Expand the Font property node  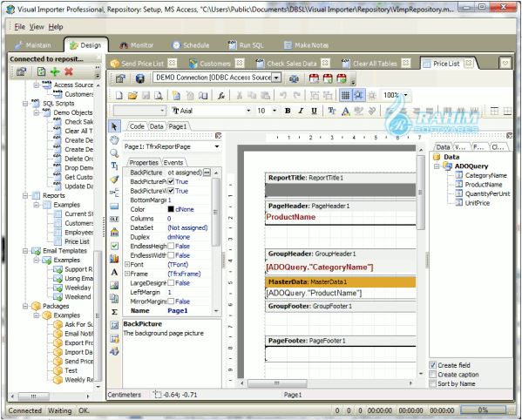pyautogui.click(x=127, y=264)
